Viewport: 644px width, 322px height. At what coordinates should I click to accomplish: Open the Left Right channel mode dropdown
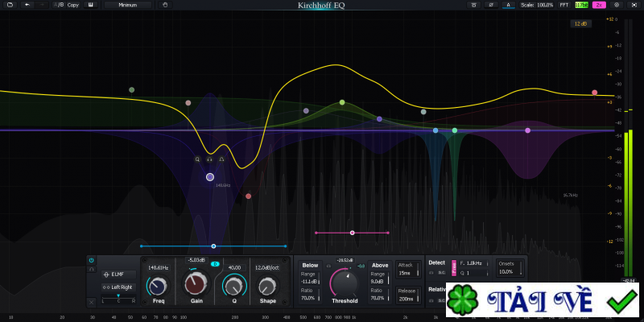tap(118, 287)
